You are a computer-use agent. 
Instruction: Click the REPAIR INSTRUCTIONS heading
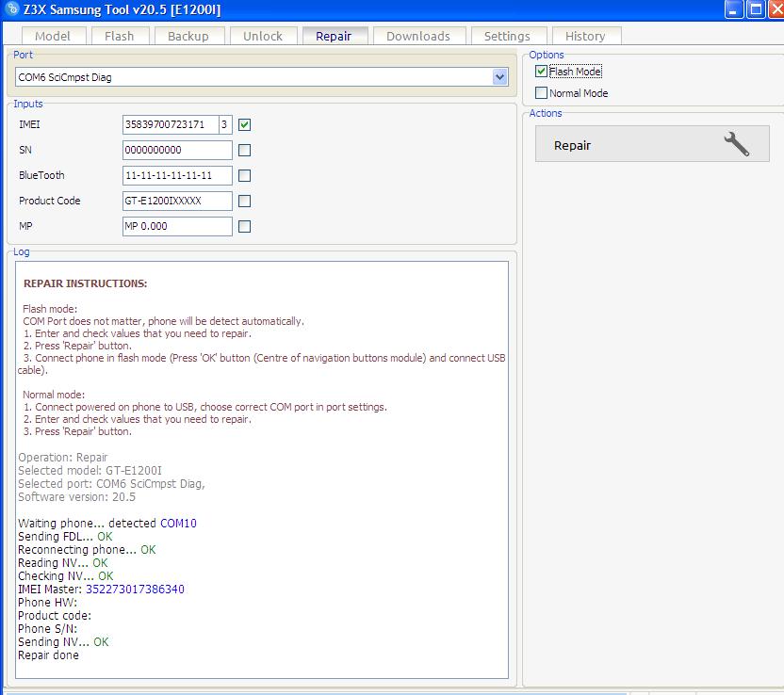(x=86, y=283)
